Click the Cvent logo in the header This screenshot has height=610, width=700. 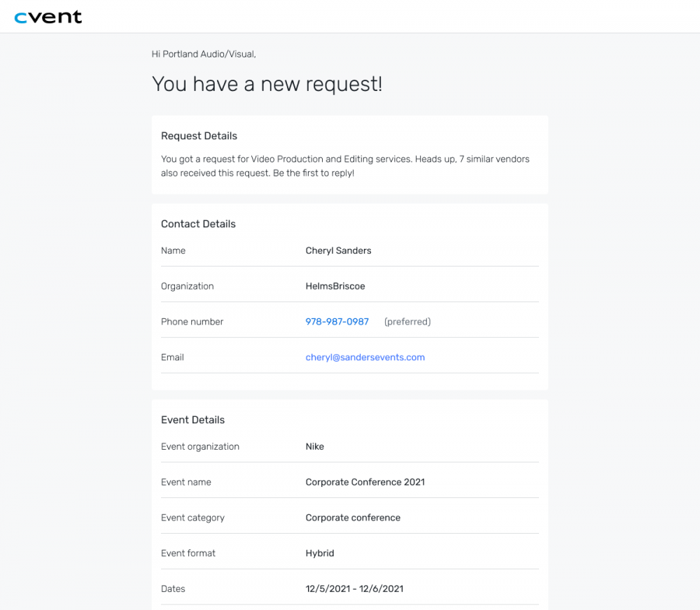pyautogui.click(x=48, y=17)
